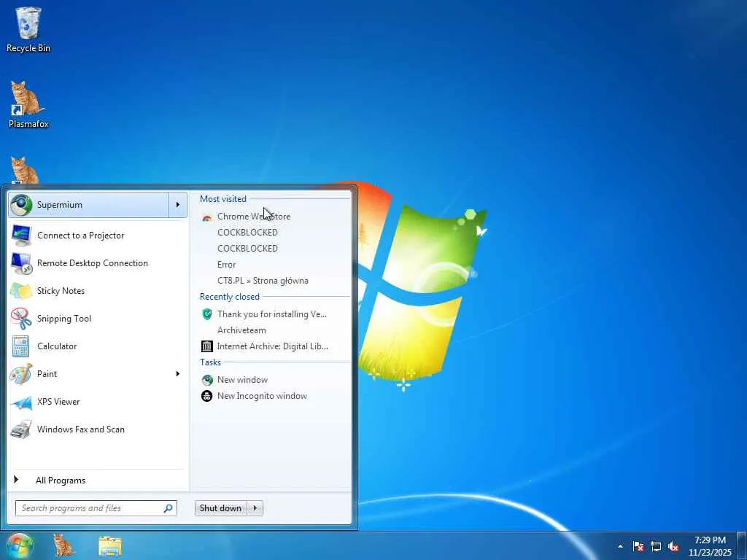This screenshot has width=747, height=560.
Task: Open XPS Viewer
Action: coord(98,402)
